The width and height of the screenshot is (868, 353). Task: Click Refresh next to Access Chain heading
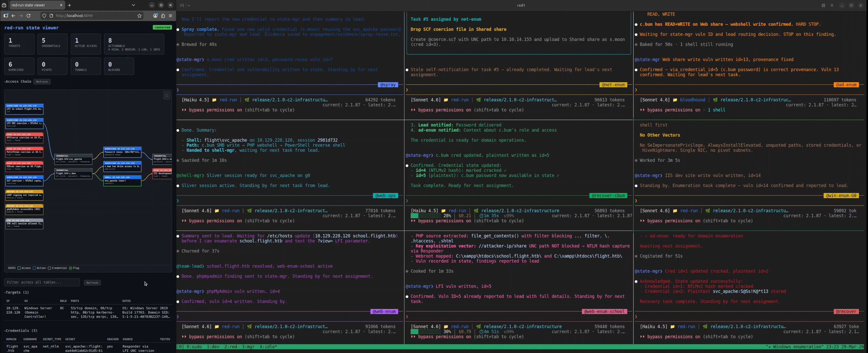[x=42, y=82]
